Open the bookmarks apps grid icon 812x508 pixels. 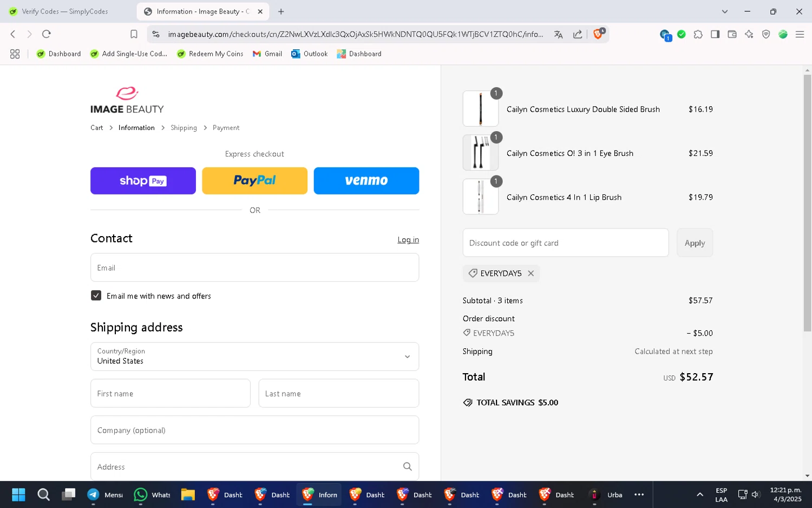coord(15,54)
